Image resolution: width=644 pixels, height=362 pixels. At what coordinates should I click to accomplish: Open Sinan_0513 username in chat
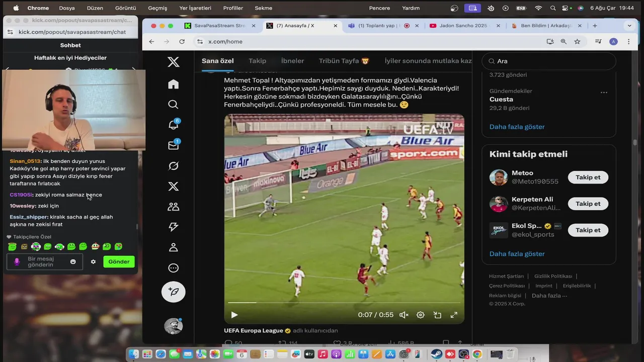25,161
